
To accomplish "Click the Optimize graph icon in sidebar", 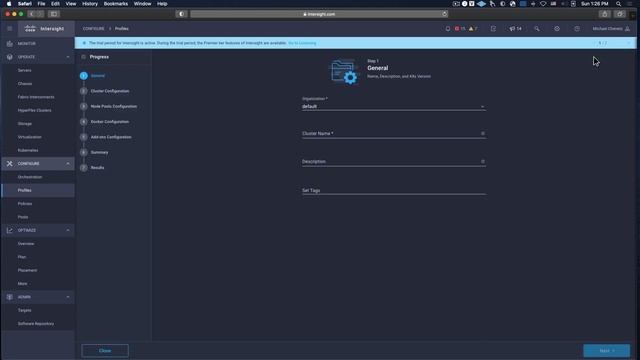I will [9, 230].
